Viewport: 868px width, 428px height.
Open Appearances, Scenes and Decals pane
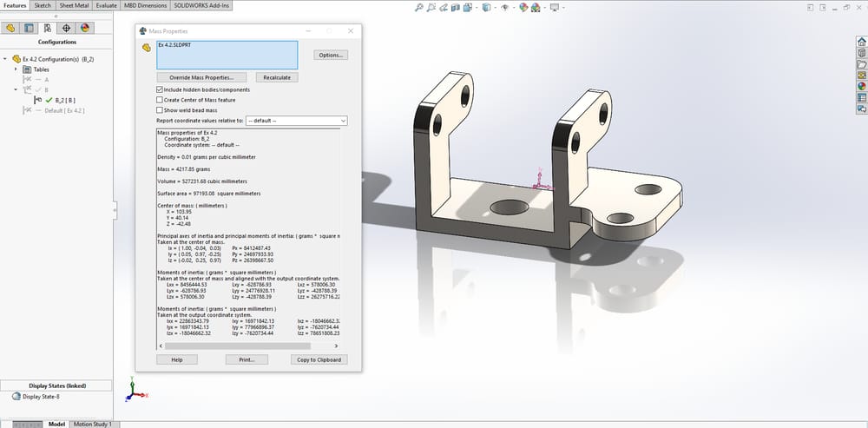tap(861, 86)
